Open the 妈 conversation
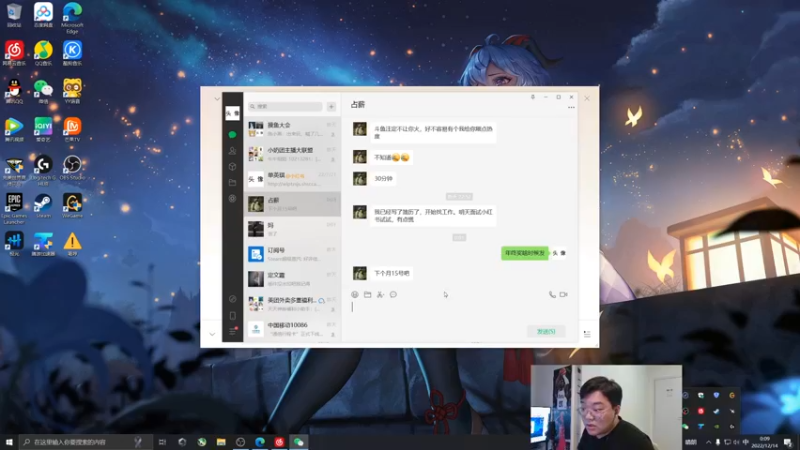Image resolution: width=800 pixels, height=450 pixels. pyautogui.click(x=292, y=229)
